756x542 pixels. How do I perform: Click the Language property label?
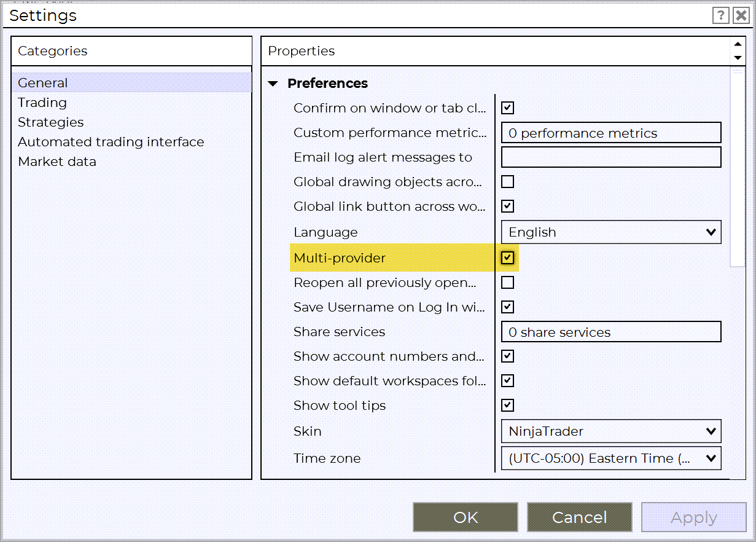coord(325,232)
